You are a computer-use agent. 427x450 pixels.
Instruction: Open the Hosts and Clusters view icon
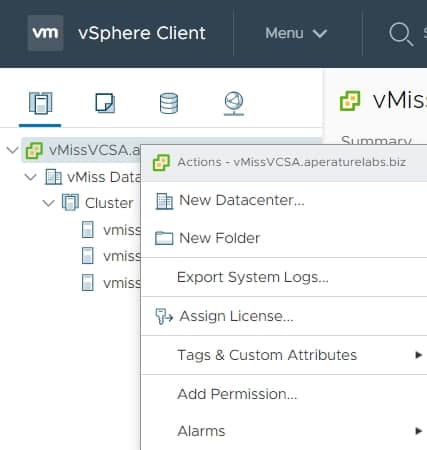pyautogui.click(x=40, y=103)
